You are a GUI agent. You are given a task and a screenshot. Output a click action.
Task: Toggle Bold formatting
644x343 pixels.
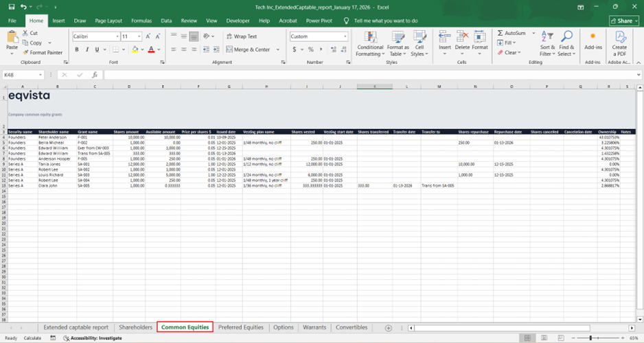[x=77, y=49]
